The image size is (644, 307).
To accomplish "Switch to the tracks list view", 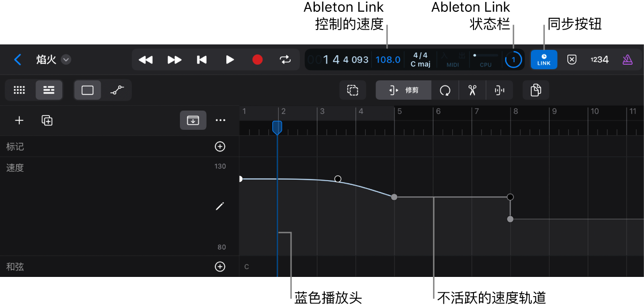I will [x=48, y=90].
